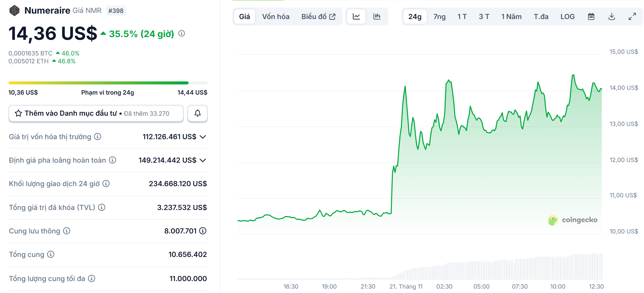The image size is (644, 293).
Task: Expand market cap value 112.126.461 US$ chevron
Action: coord(203,137)
